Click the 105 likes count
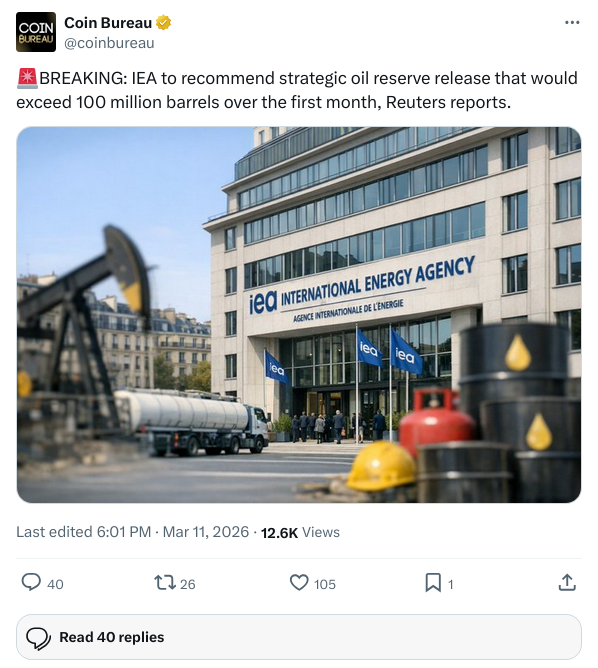598x668 pixels. (x=325, y=584)
